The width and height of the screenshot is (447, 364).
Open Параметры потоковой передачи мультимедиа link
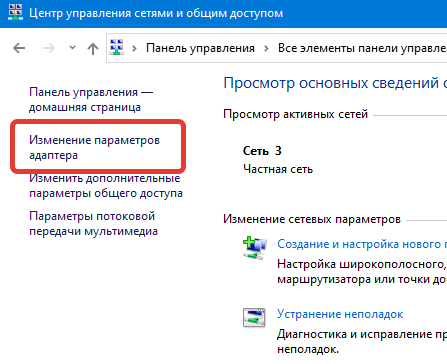pos(93,223)
